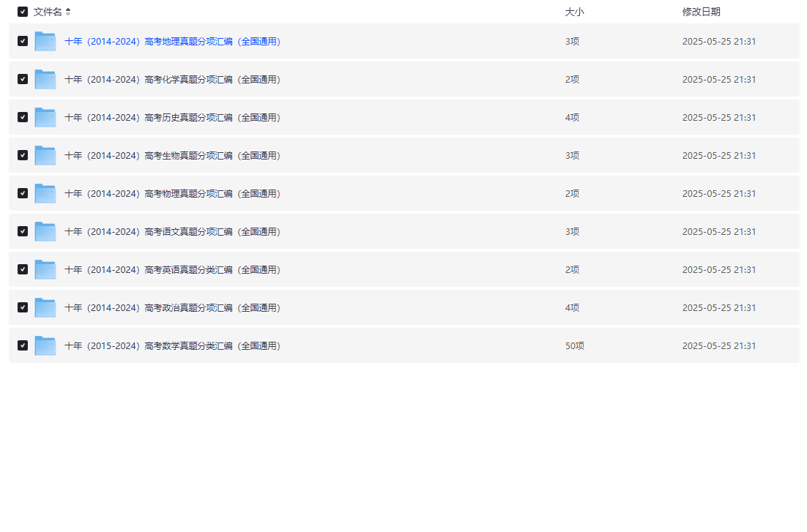
Task: Click the folder icon for 高考地理真题分项汇编
Action: (x=45, y=42)
